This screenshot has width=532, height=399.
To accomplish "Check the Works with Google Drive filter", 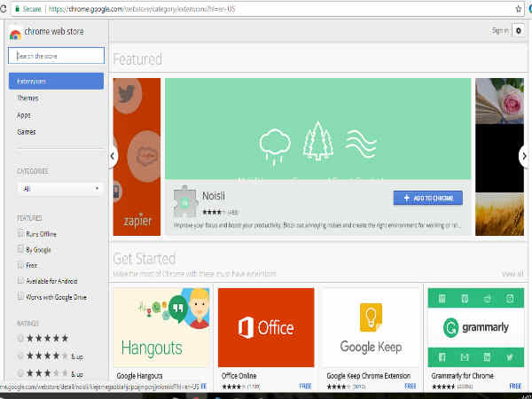I will [20, 296].
